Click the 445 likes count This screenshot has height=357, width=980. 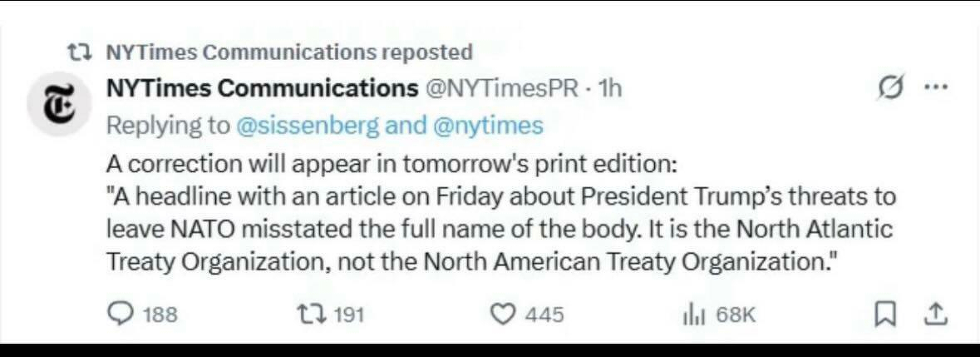coord(544,315)
